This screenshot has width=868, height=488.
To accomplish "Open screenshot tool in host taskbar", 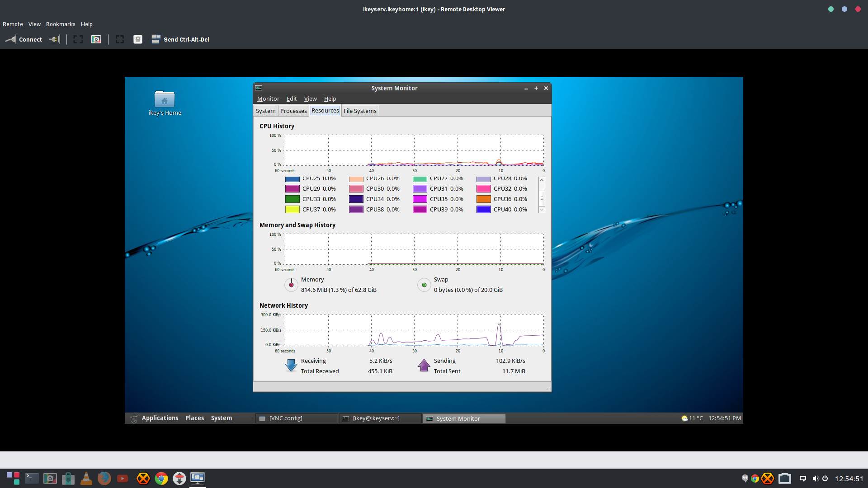I will click(x=50, y=478).
